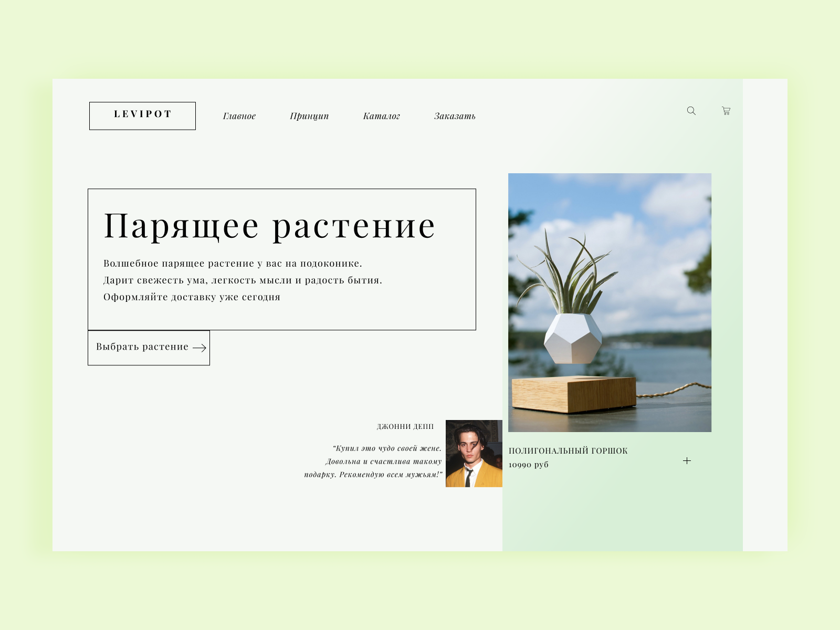Click the line Волшебное парящее растение у вас

coord(233,264)
